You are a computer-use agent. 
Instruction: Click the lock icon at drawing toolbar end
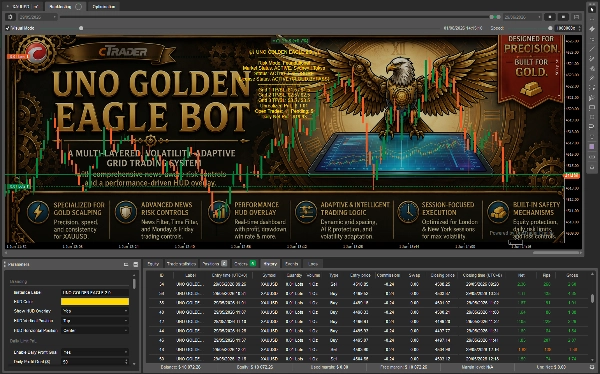tap(592, 167)
